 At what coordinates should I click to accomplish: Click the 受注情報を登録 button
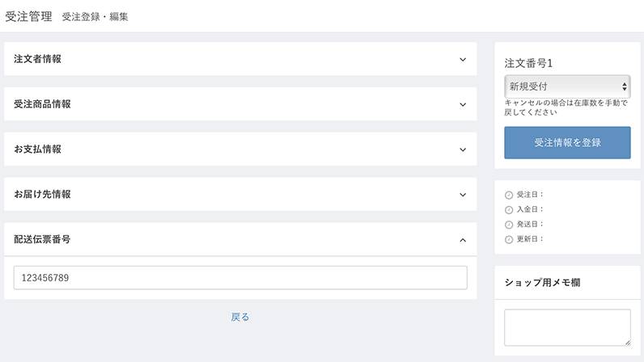point(567,142)
